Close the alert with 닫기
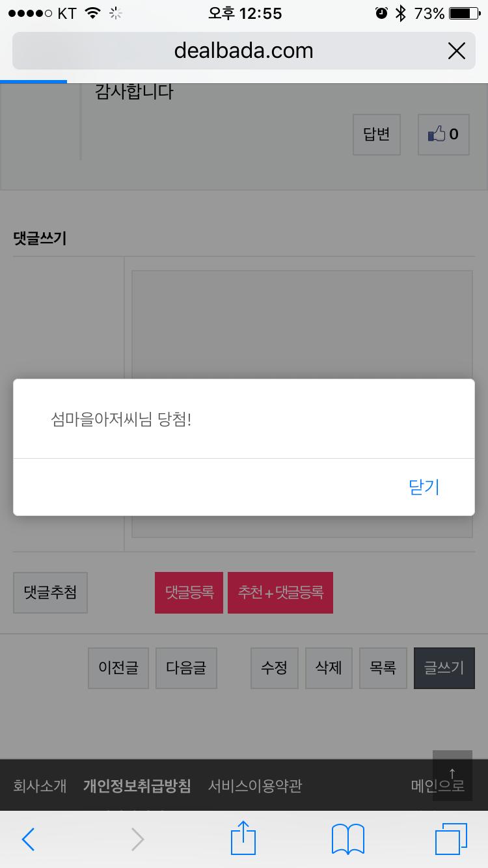The width and height of the screenshot is (488, 868). [424, 487]
